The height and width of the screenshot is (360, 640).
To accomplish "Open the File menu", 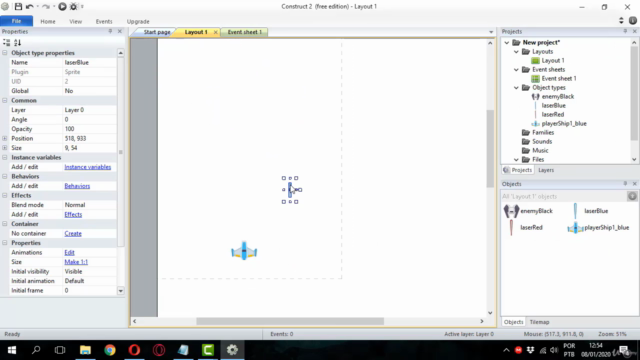I will pyautogui.click(x=16, y=21).
